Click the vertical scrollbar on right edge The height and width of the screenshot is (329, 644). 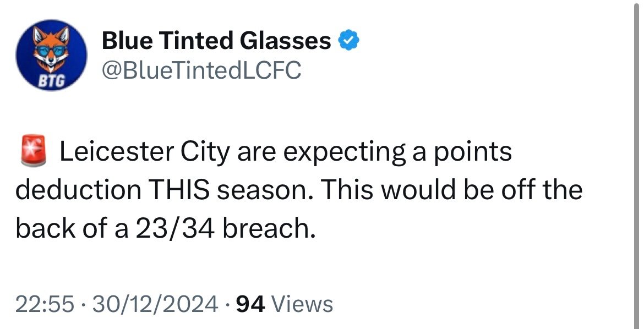coord(637,164)
